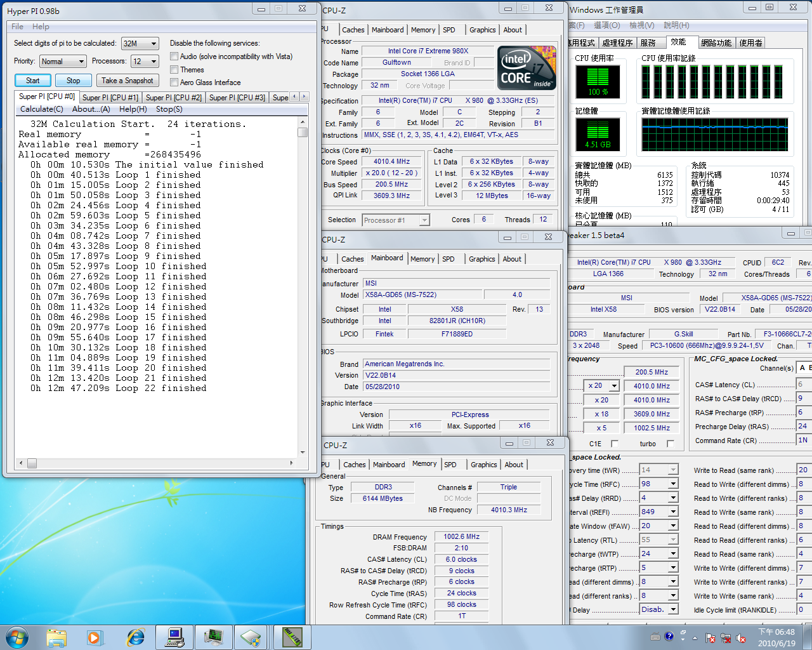This screenshot has height=650, width=812.
Task: Enable the C1E checkbox
Action: (x=614, y=444)
